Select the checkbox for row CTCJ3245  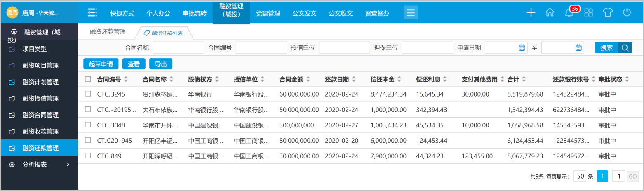[88, 94]
